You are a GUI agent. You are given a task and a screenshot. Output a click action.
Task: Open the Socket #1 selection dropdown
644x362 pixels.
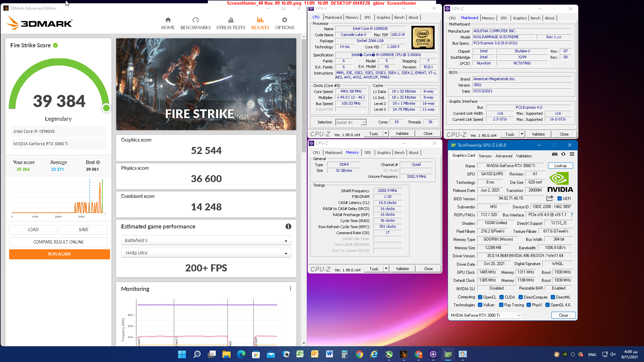(351, 122)
